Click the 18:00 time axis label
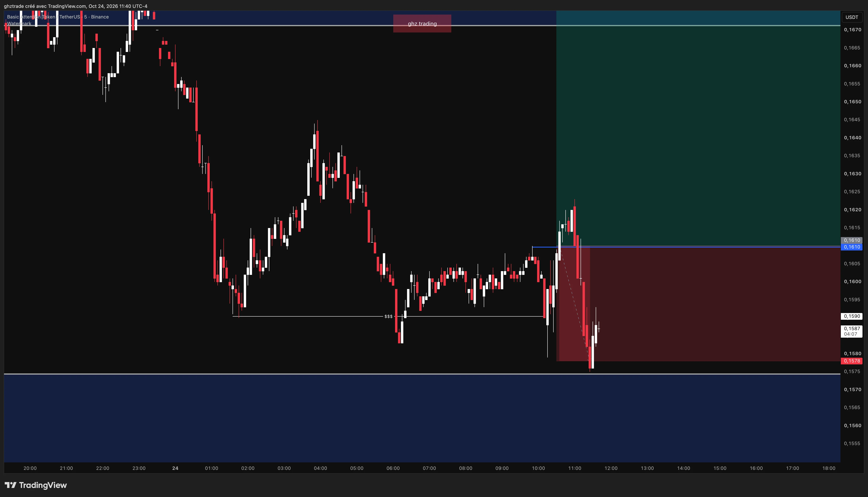This screenshot has height=497, width=868. 829,468
